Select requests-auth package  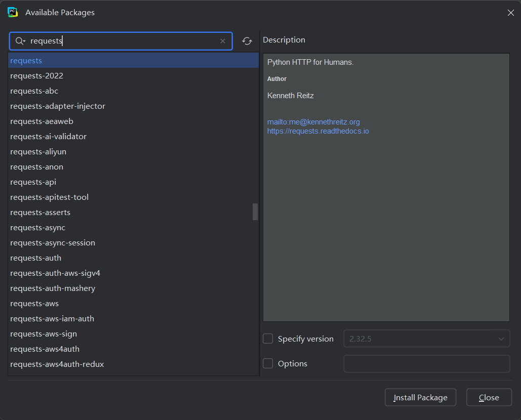coord(133,258)
